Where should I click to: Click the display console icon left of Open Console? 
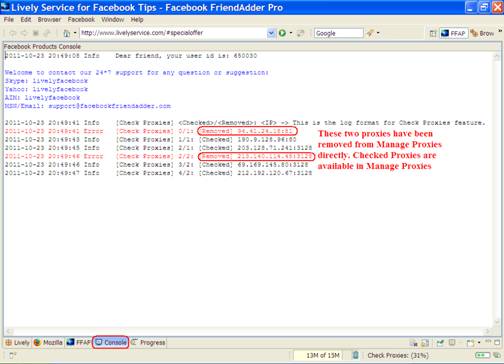click(452, 343)
